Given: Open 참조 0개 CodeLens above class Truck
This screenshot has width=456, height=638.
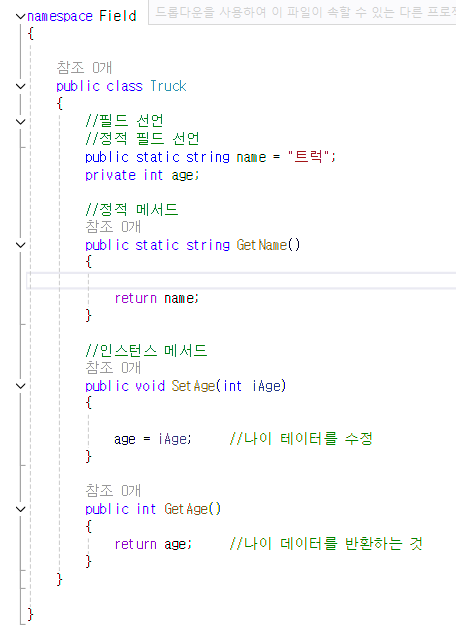Looking at the screenshot, I should (x=84, y=68).
